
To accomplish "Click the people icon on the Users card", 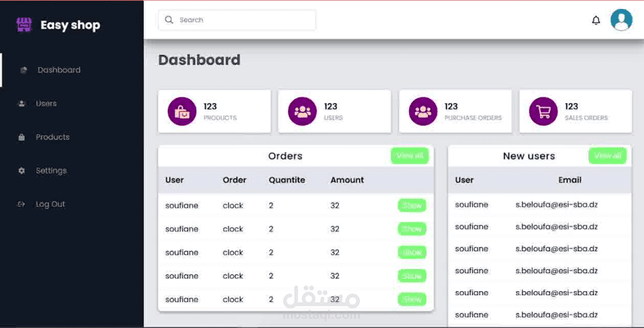I will pos(302,111).
